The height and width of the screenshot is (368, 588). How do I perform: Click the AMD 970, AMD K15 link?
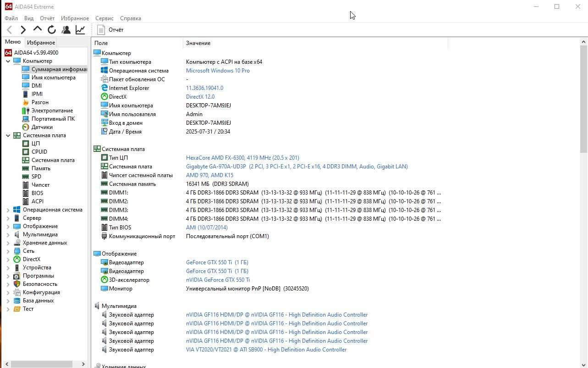tap(209, 175)
